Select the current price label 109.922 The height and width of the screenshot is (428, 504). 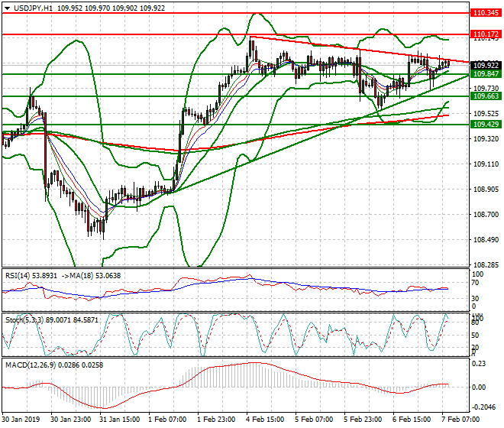click(x=486, y=65)
